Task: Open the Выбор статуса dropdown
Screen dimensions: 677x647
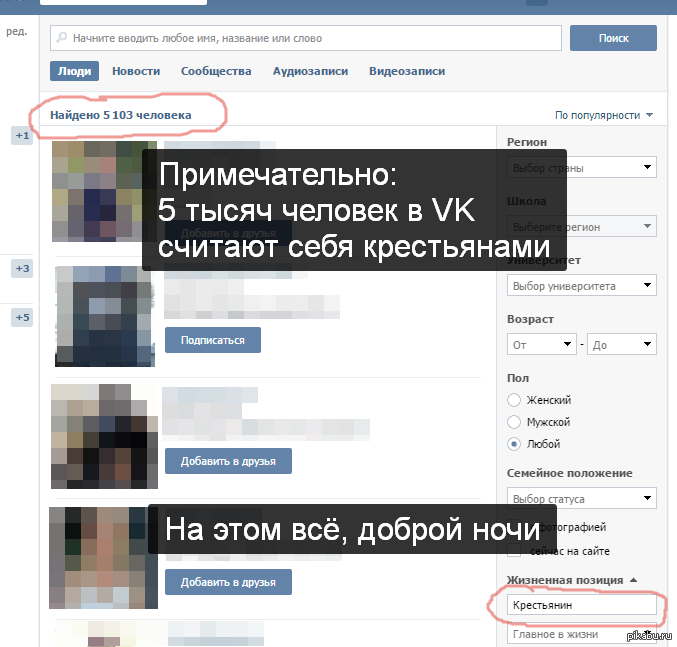Action: (x=582, y=499)
